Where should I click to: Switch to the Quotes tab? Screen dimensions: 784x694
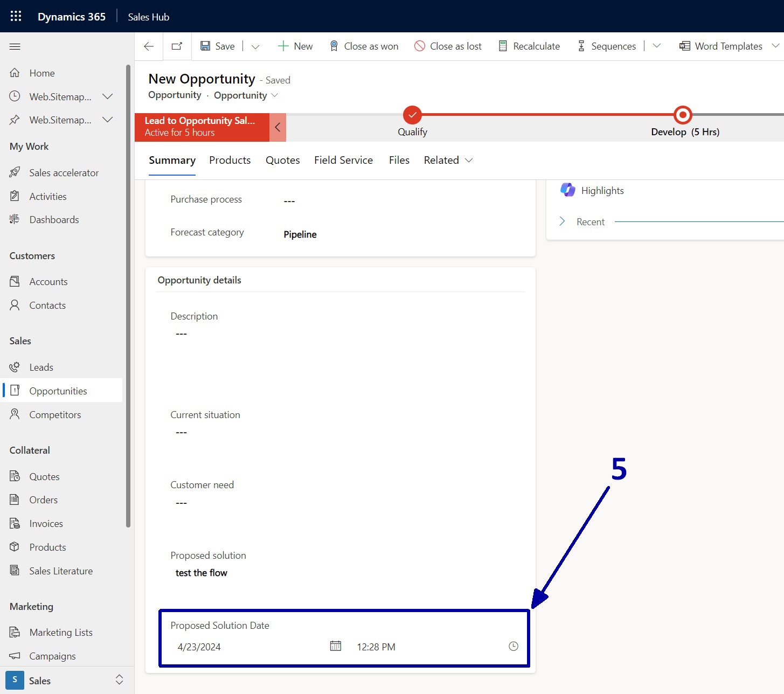click(x=283, y=160)
